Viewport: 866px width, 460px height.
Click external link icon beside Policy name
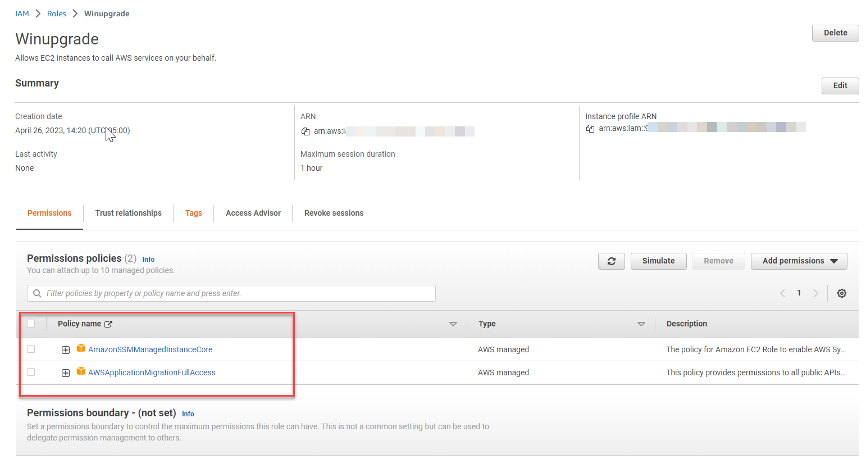click(108, 324)
